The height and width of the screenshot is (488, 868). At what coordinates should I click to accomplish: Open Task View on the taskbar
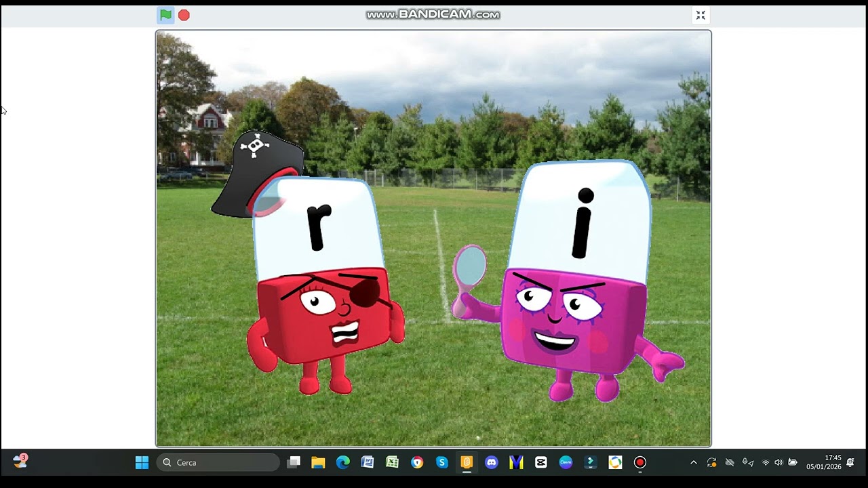tap(294, 462)
